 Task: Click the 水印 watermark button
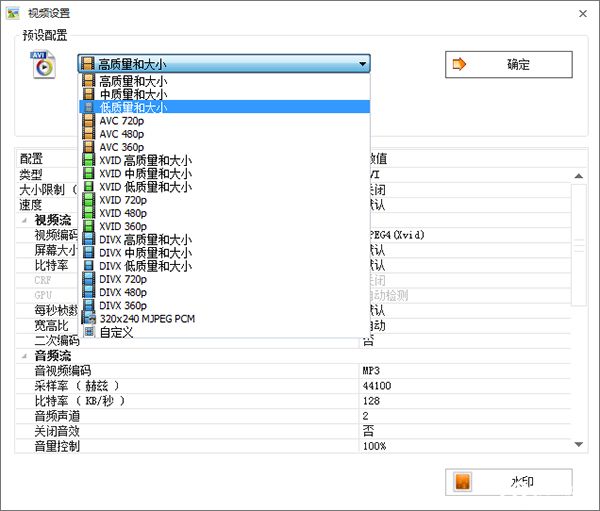[x=508, y=482]
